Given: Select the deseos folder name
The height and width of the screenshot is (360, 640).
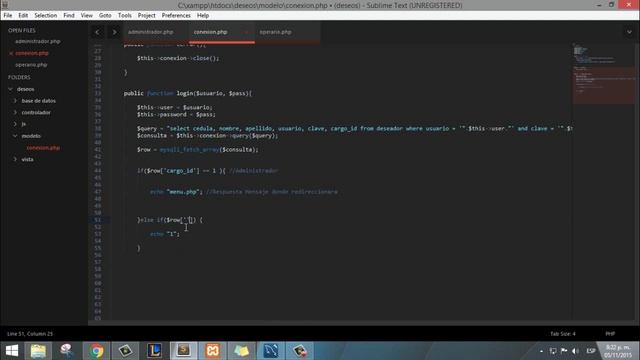Looking at the screenshot, I should [x=25, y=89].
